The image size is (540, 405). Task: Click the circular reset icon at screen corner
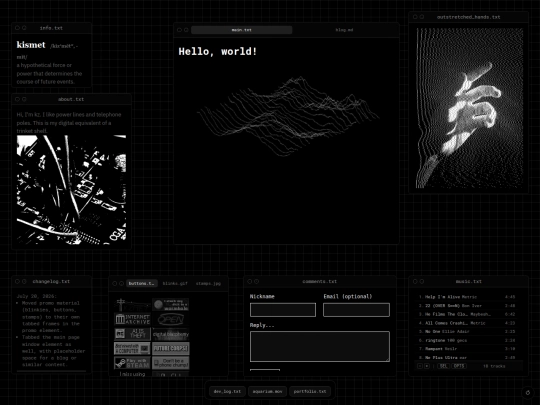click(x=528, y=392)
